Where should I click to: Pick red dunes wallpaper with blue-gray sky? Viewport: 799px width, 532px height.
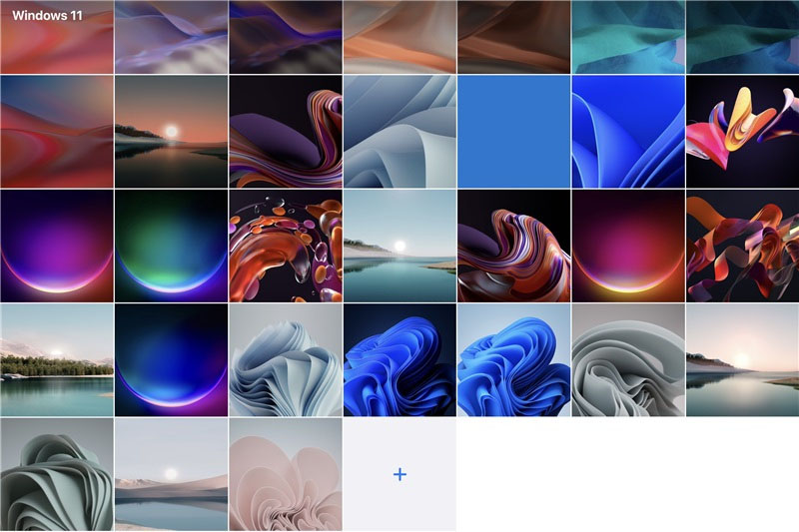point(57,132)
